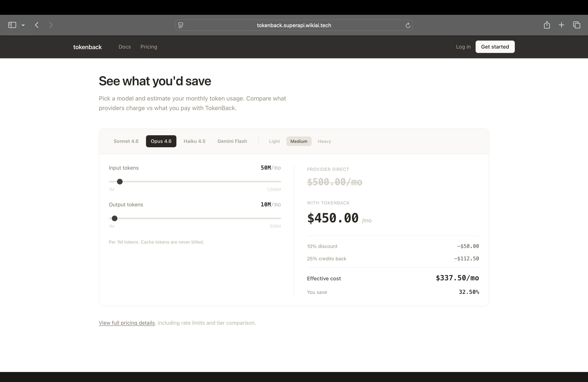This screenshot has height=382, width=588.
Task: Open the Pricing nav item
Action: click(x=149, y=47)
